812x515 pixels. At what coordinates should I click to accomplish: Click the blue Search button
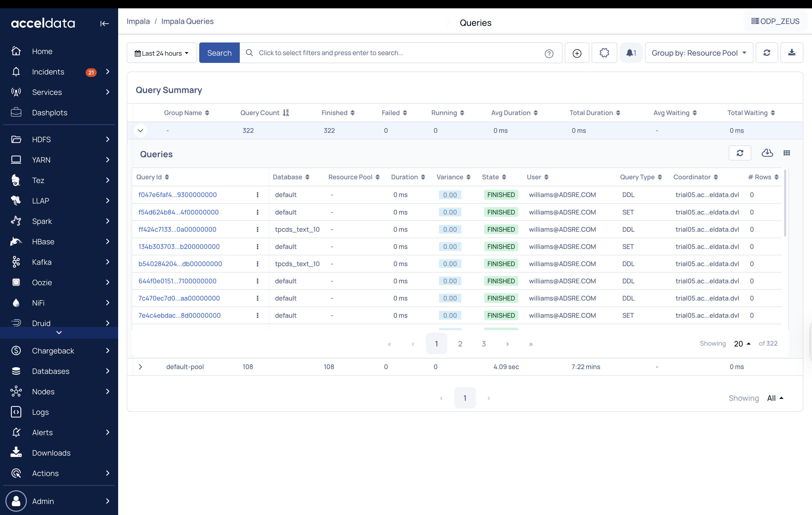tap(219, 53)
